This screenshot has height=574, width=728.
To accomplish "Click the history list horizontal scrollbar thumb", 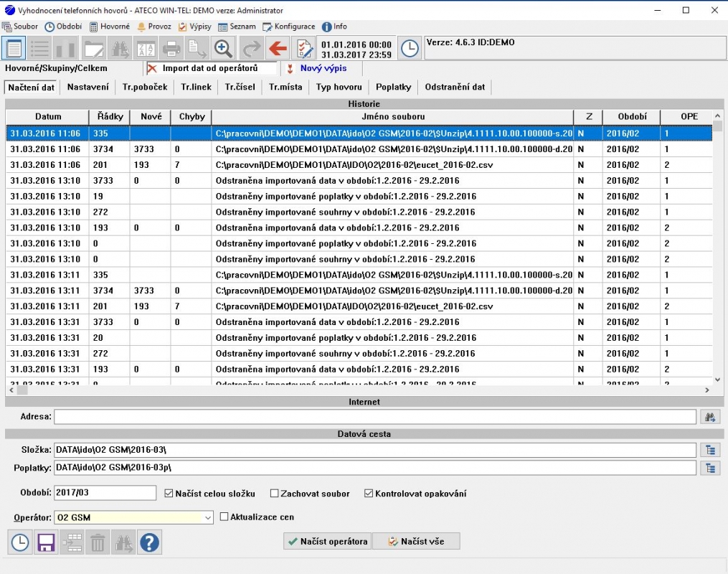I will [x=22, y=390].
